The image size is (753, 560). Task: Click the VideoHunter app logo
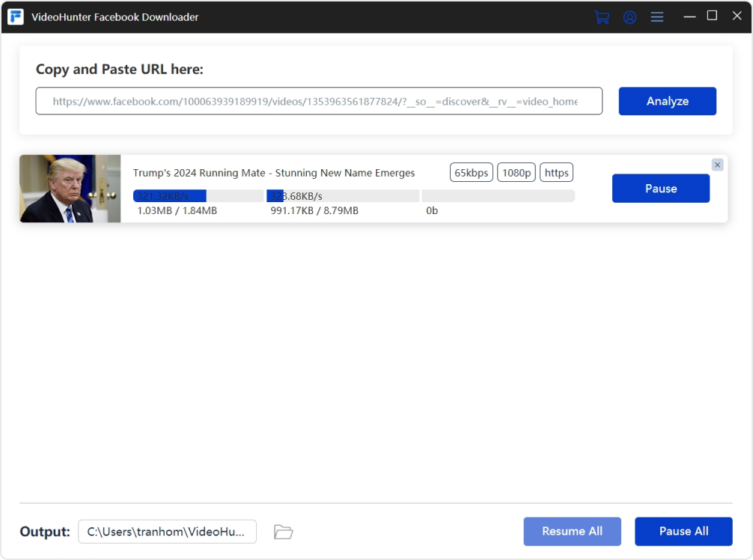coord(16,16)
